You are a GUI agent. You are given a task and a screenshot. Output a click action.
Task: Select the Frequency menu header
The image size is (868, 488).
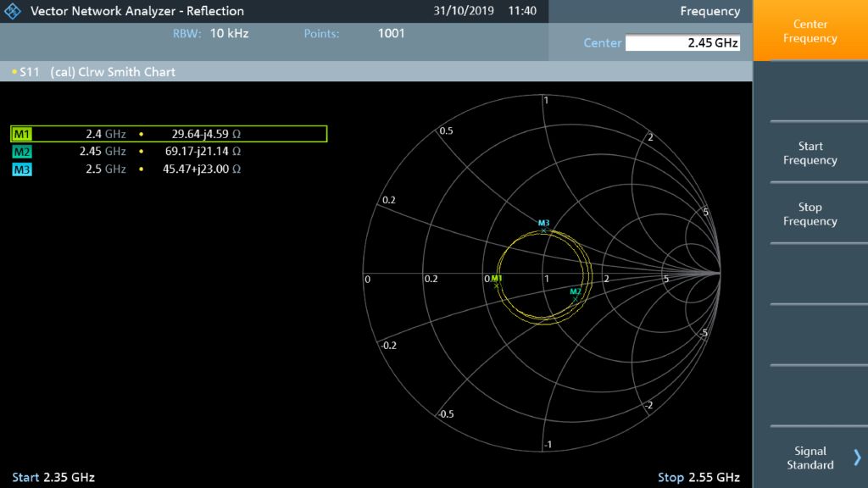point(709,11)
